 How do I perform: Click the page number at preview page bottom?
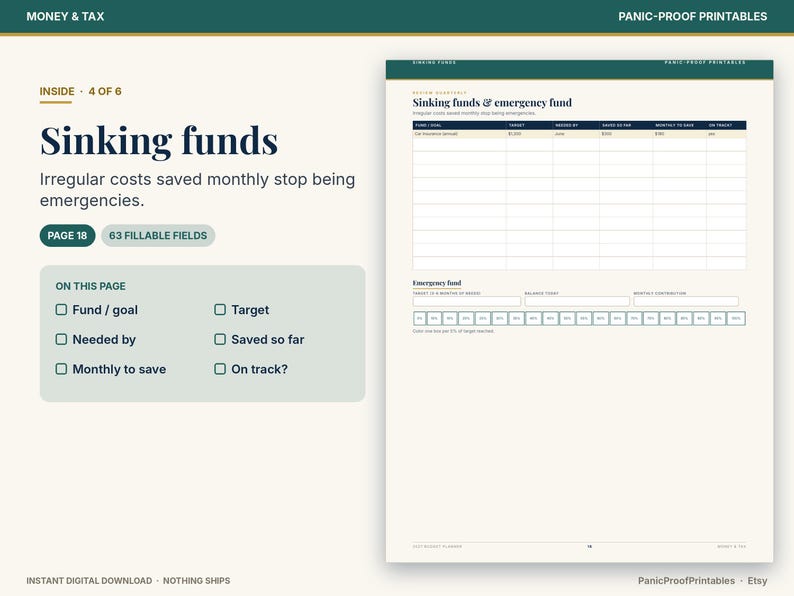click(x=589, y=547)
